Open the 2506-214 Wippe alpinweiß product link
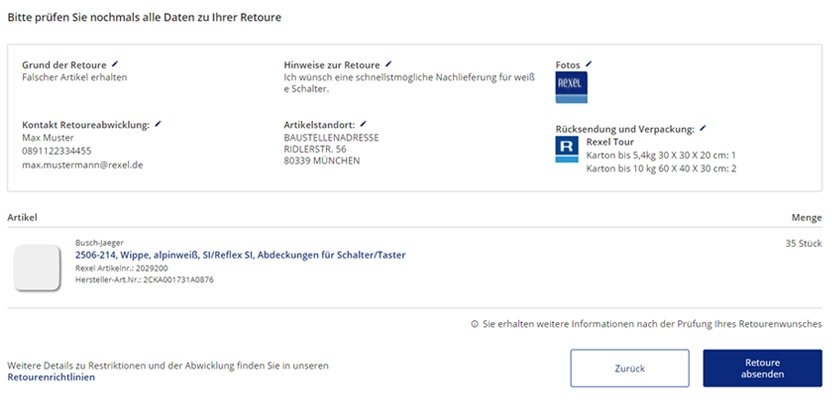This screenshot has width=832, height=420. (240, 255)
